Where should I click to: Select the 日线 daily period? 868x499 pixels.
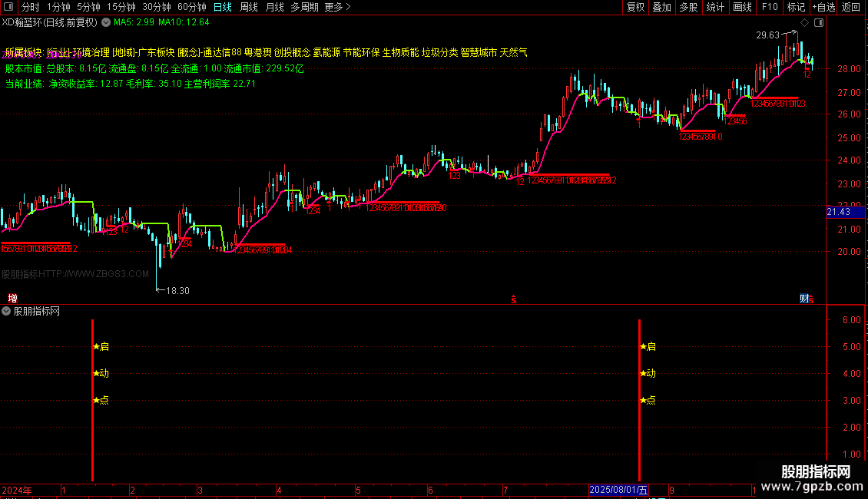223,7
